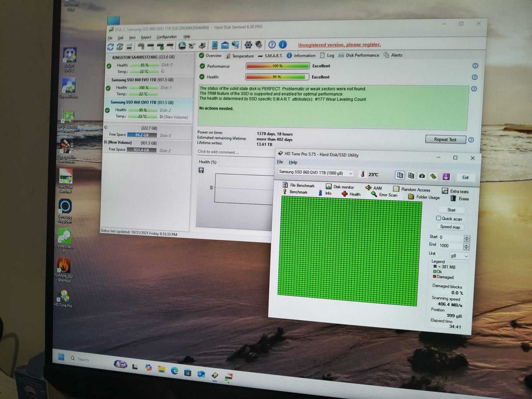The image size is (532, 399).
Task: Open CPUID CPU-Z desktop shortcut
Action: click(69, 60)
